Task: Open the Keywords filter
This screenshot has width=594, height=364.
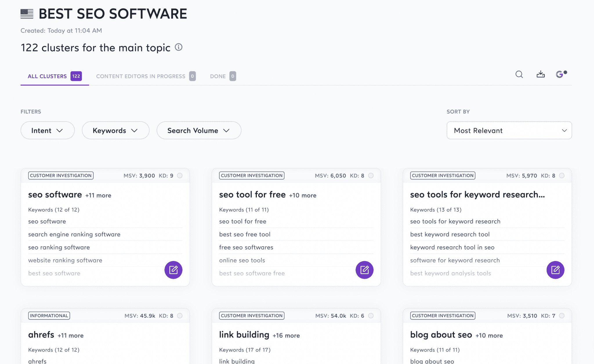Action: point(115,130)
